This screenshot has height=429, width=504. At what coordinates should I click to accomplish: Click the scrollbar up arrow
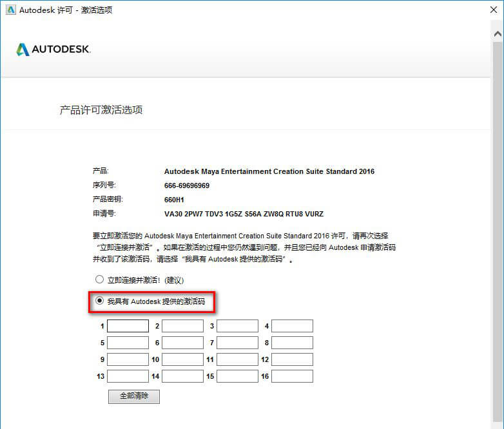498,33
